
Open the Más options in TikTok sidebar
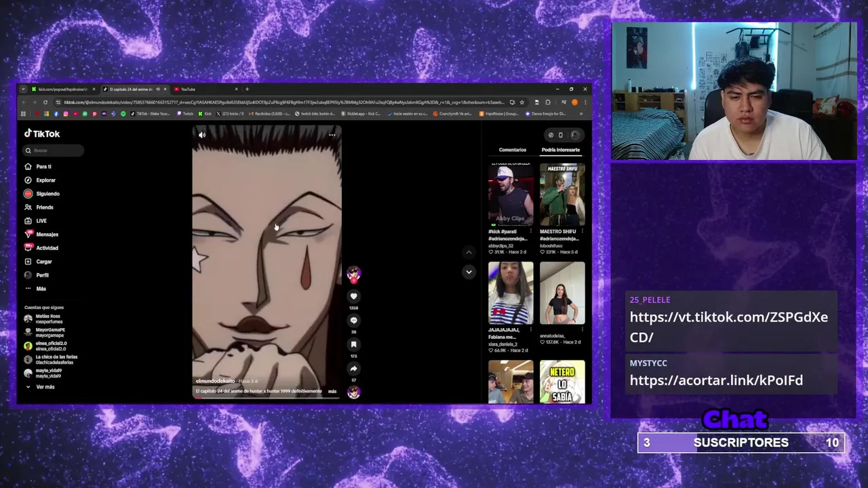(35, 288)
